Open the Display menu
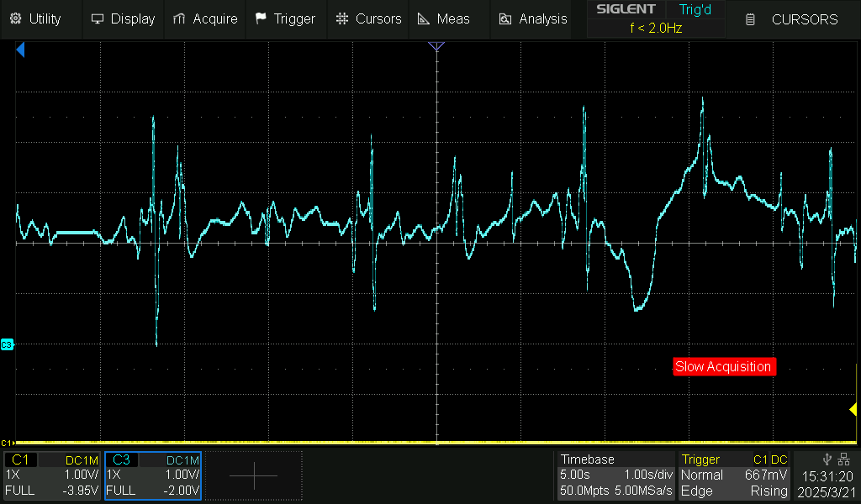 [x=123, y=18]
